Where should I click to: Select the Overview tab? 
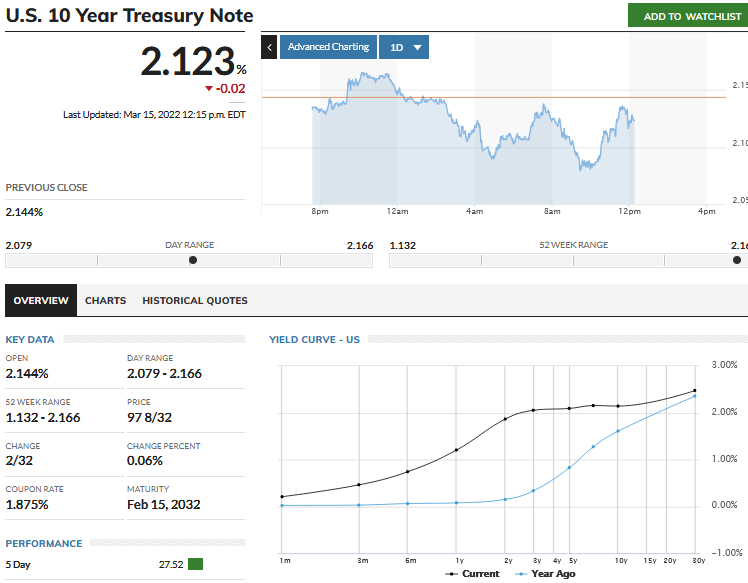coord(41,301)
